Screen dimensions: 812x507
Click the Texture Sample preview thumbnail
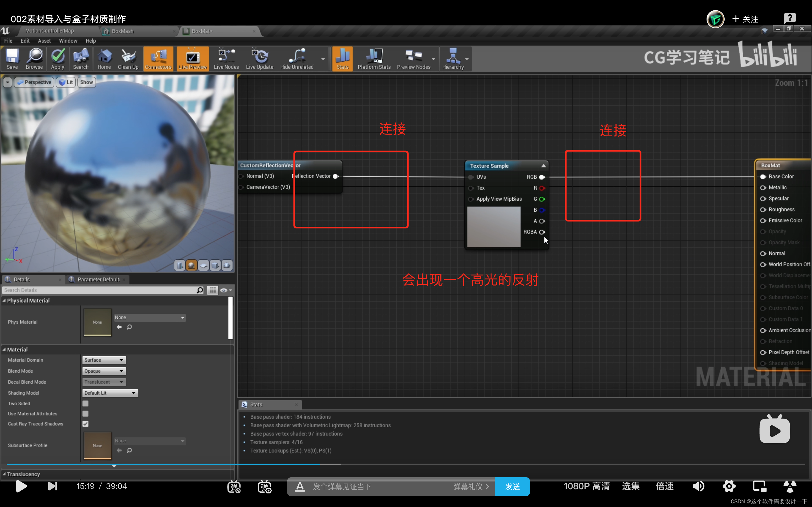pyautogui.click(x=493, y=226)
